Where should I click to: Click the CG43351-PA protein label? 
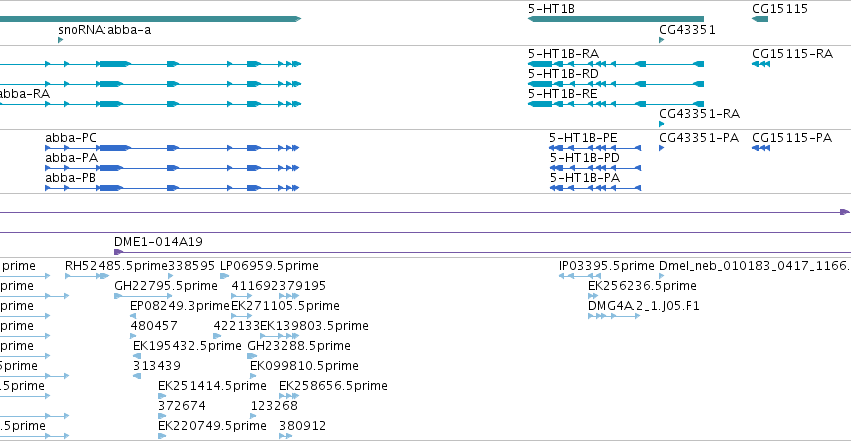point(699,138)
